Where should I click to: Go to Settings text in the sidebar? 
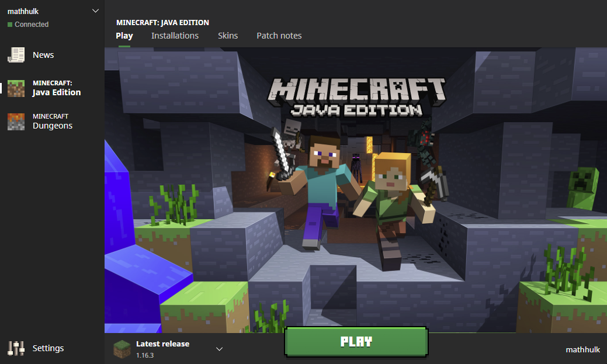pyautogui.click(x=48, y=348)
